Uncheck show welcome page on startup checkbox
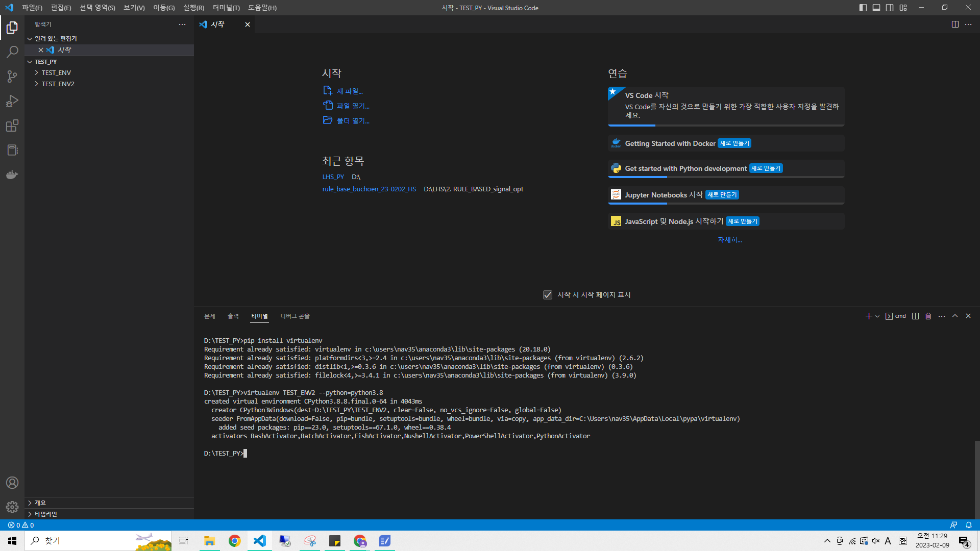 click(x=548, y=295)
